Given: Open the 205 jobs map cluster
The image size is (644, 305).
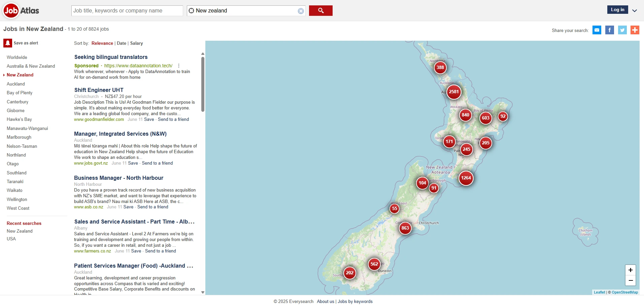Looking at the screenshot, I should click(x=485, y=143).
